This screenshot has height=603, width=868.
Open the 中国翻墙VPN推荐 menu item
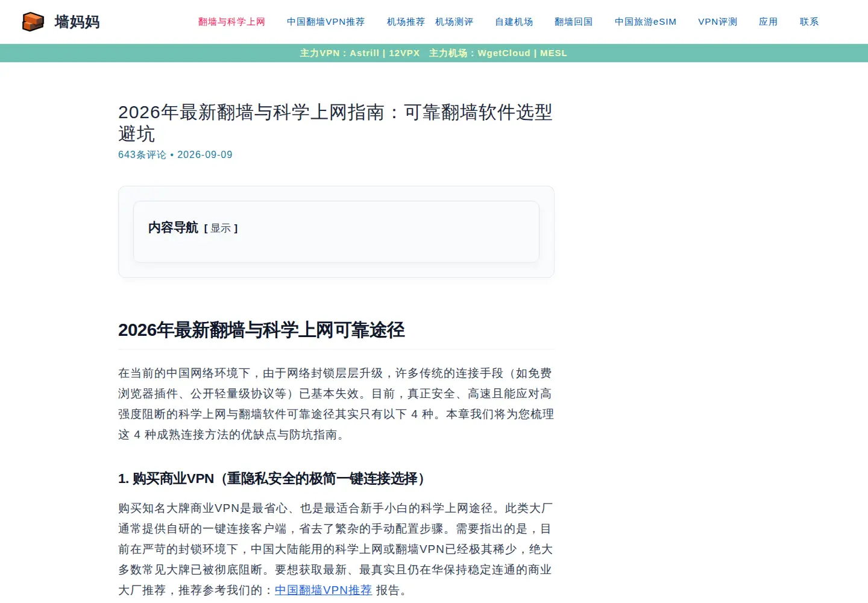pos(326,22)
